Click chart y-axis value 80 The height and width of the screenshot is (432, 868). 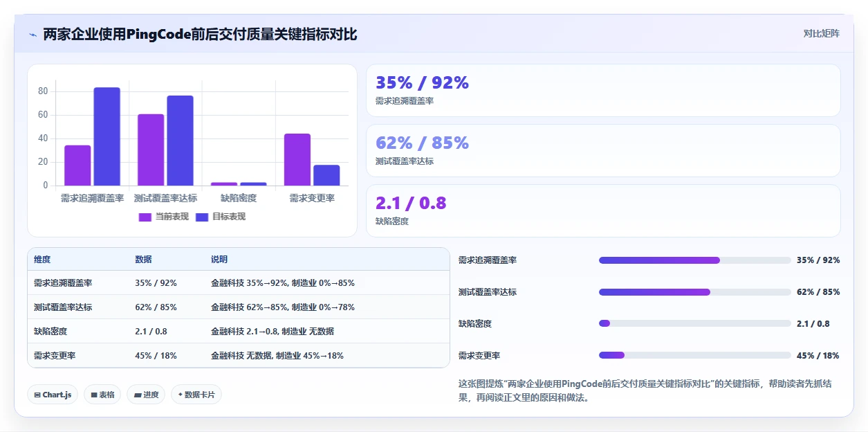click(43, 91)
